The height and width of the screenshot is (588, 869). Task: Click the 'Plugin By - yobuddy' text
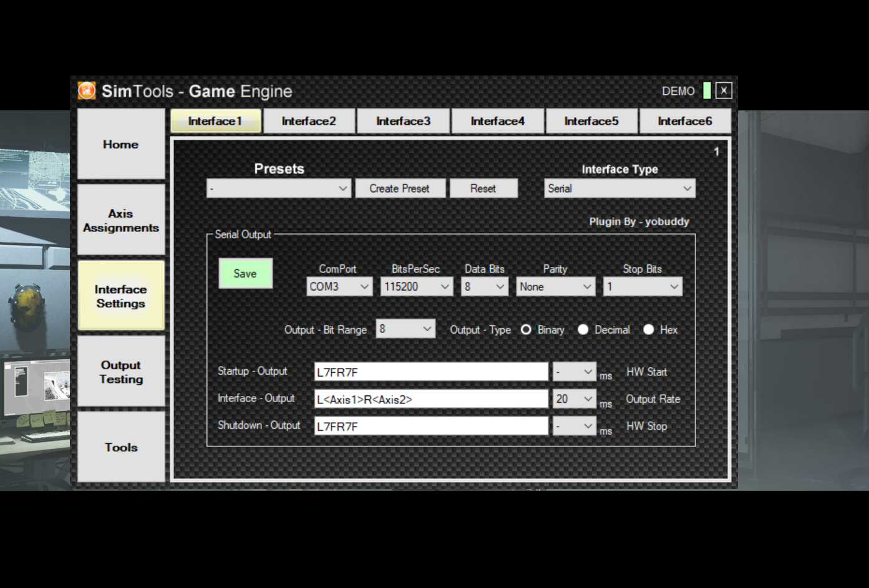(x=639, y=221)
